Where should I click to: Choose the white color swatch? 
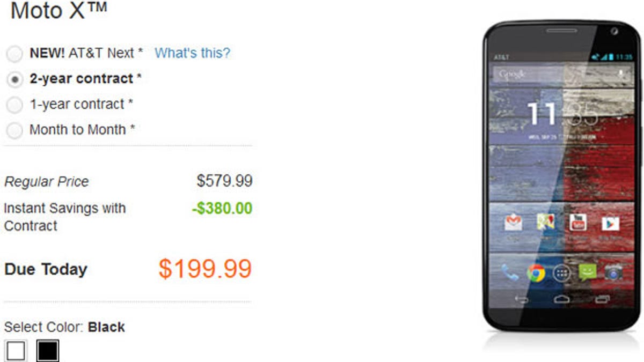[x=16, y=351]
